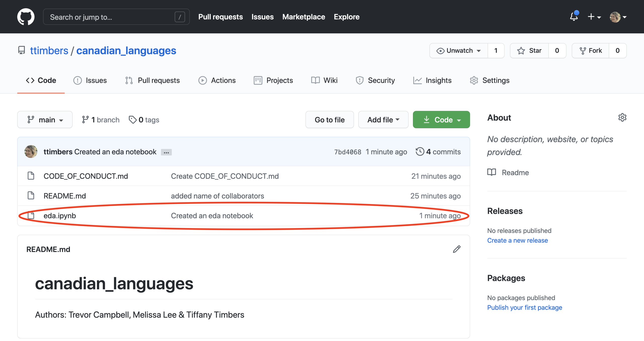Toggle Unwatch for this repository

pos(459,51)
